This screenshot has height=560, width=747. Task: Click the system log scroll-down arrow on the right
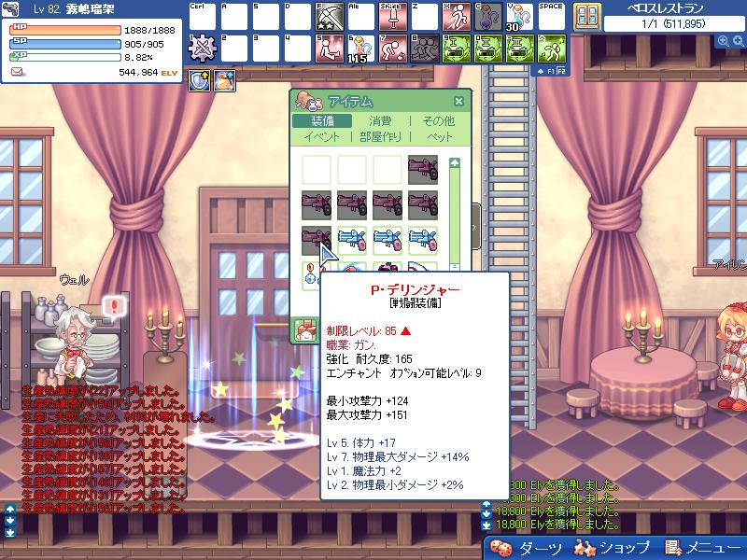[486, 514]
